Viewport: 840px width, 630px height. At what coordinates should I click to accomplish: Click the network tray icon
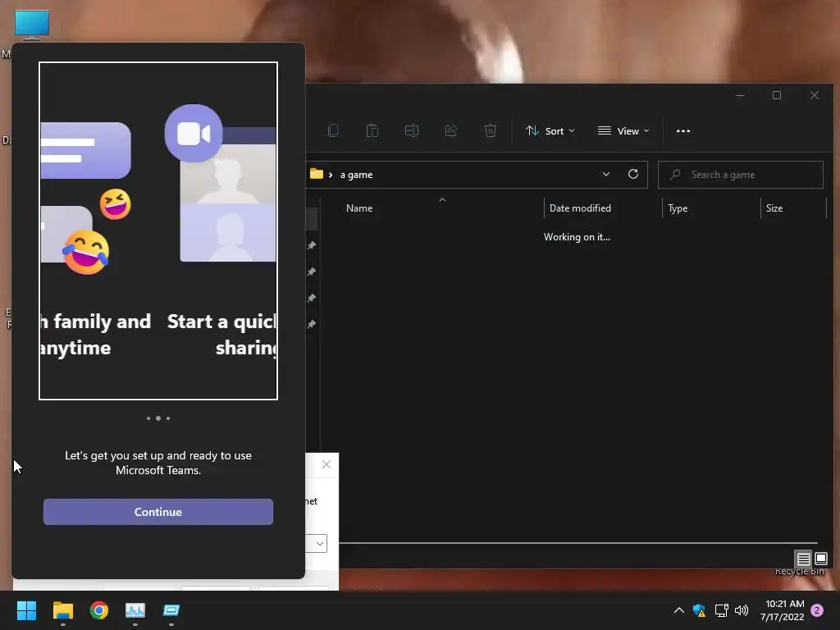(721, 610)
